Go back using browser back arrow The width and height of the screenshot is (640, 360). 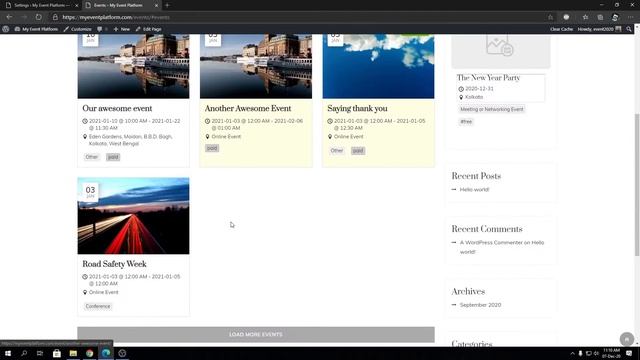click(9, 17)
